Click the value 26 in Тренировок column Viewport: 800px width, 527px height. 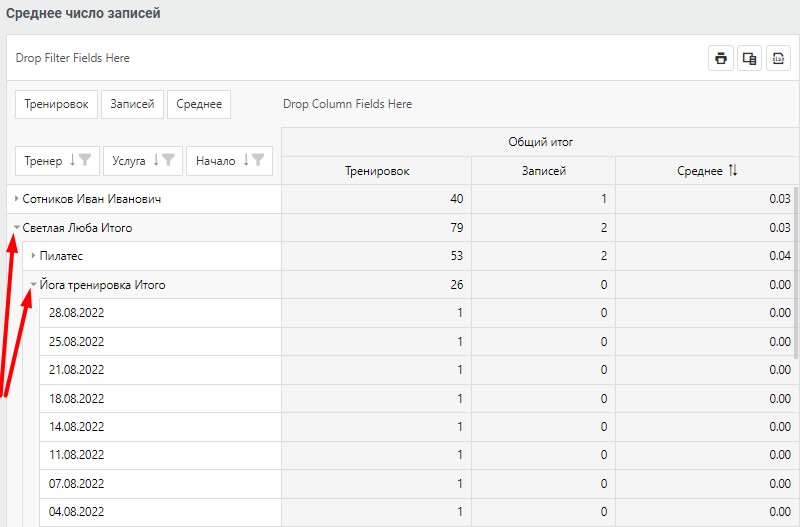click(x=457, y=284)
